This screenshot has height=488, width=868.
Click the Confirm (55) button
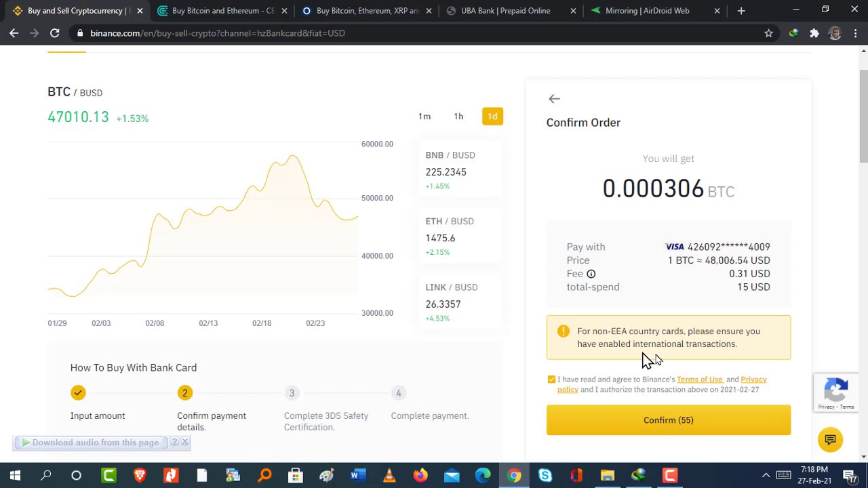click(669, 420)
